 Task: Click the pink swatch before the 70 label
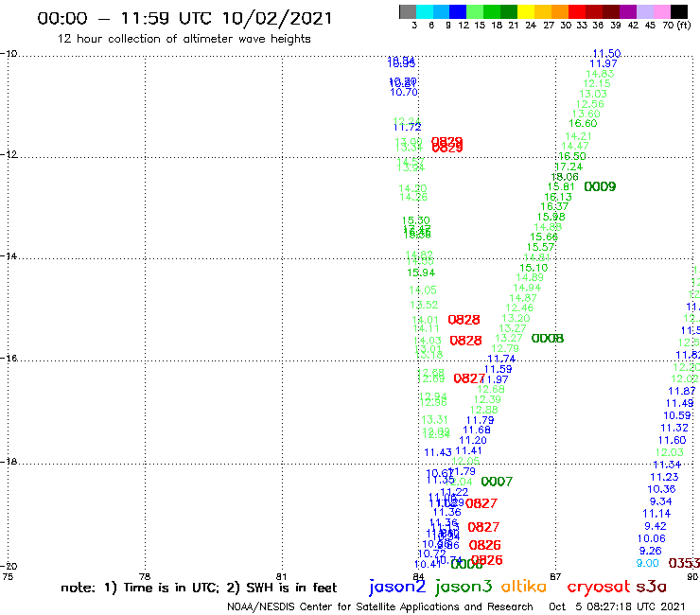[661, 11]
